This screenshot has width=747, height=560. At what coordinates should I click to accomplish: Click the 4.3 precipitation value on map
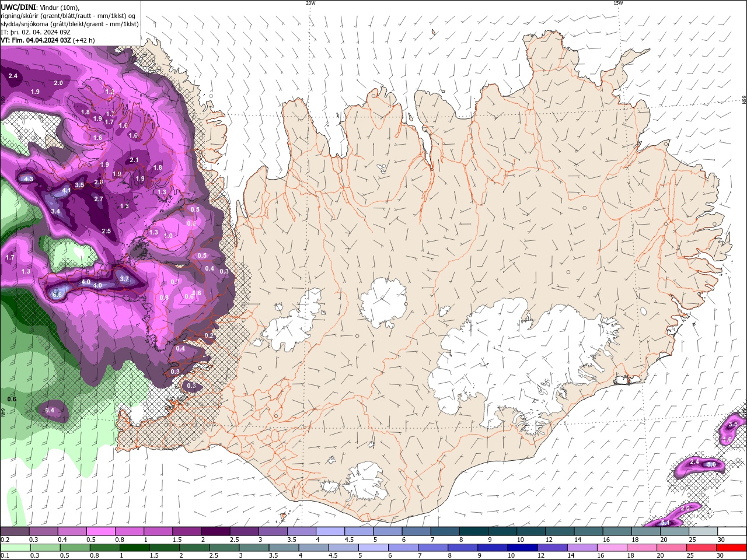[29, 178]
